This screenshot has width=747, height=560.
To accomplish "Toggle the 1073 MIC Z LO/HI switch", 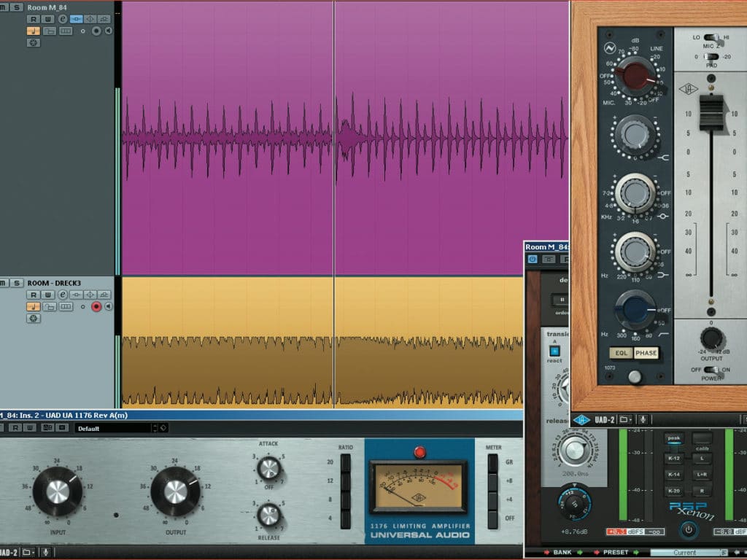I will click(x=711, y=38).
